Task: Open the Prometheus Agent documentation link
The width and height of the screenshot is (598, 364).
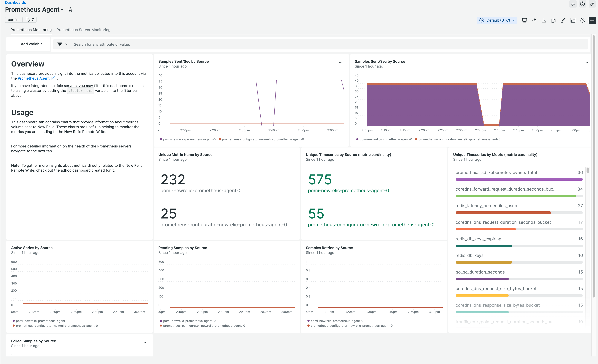Action: coord(33,78)
